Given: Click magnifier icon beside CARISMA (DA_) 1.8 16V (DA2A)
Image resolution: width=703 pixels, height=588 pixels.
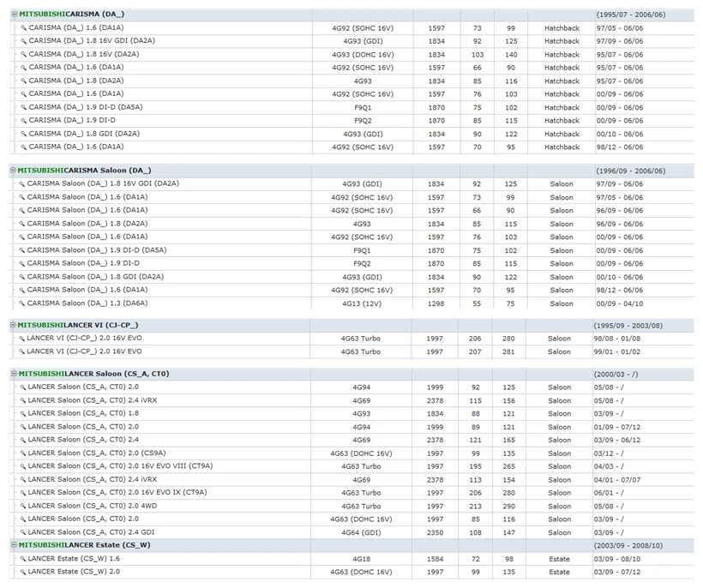Looking at the screenshot, I should [x=23, y=55].
